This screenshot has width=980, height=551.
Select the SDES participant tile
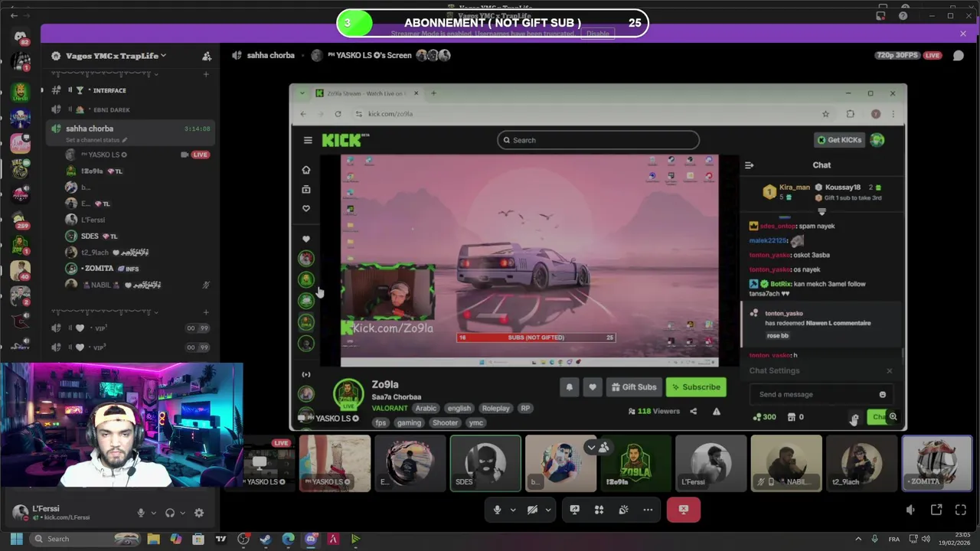[x=485, y=463]
